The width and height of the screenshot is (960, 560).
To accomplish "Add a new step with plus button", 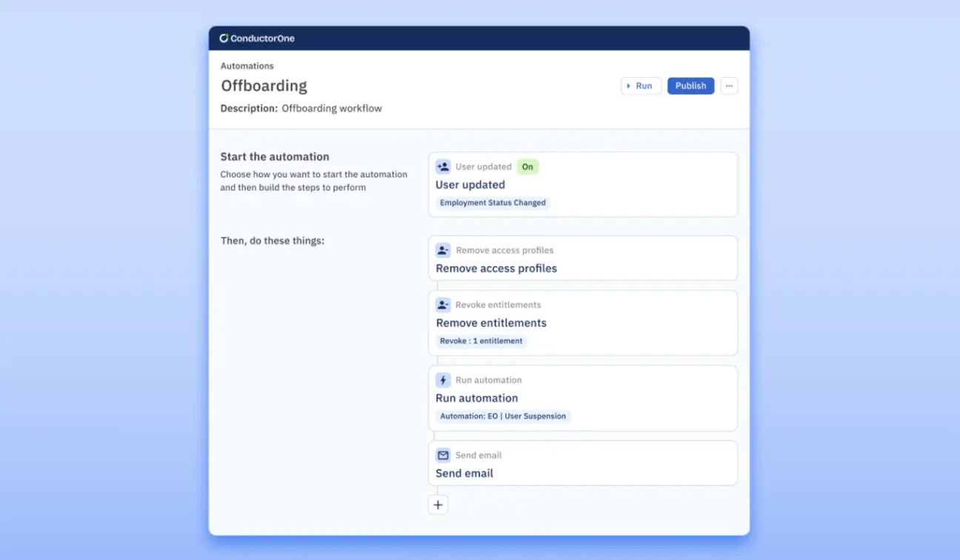I will tap(438, 504).
